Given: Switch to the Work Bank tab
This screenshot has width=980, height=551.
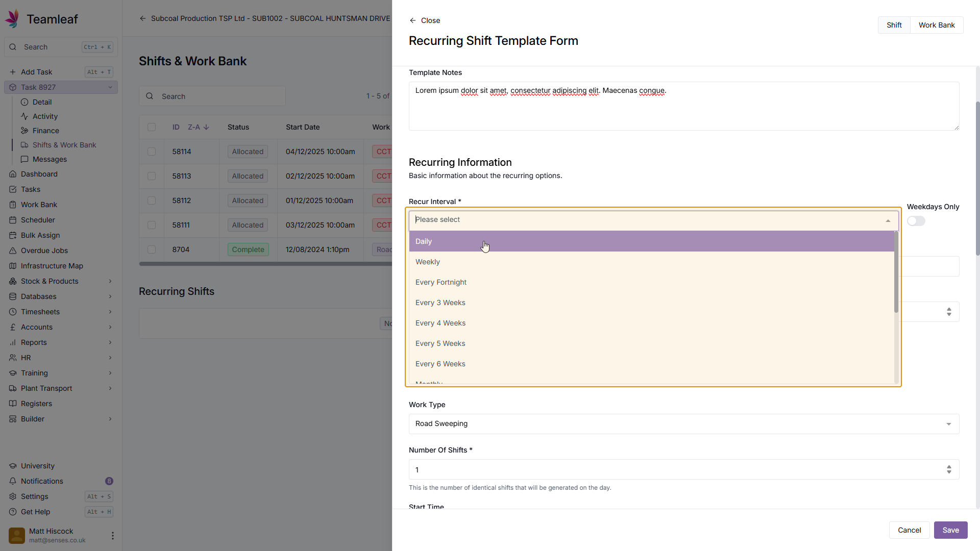Looking at the screenshot, I should point(936,25).
